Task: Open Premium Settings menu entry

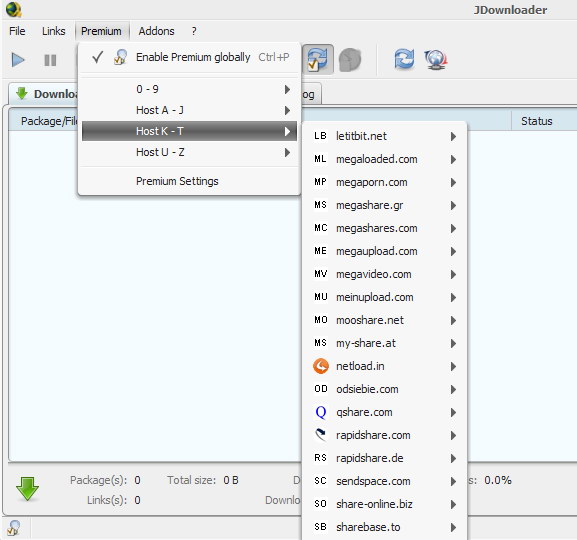Action: tap(189, 181)
